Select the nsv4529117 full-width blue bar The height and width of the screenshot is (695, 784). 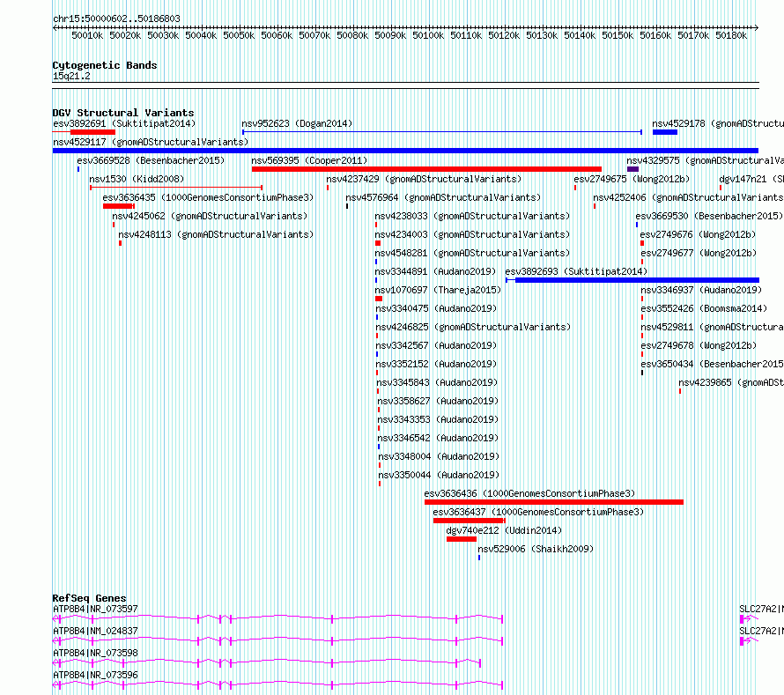point(405,151)
